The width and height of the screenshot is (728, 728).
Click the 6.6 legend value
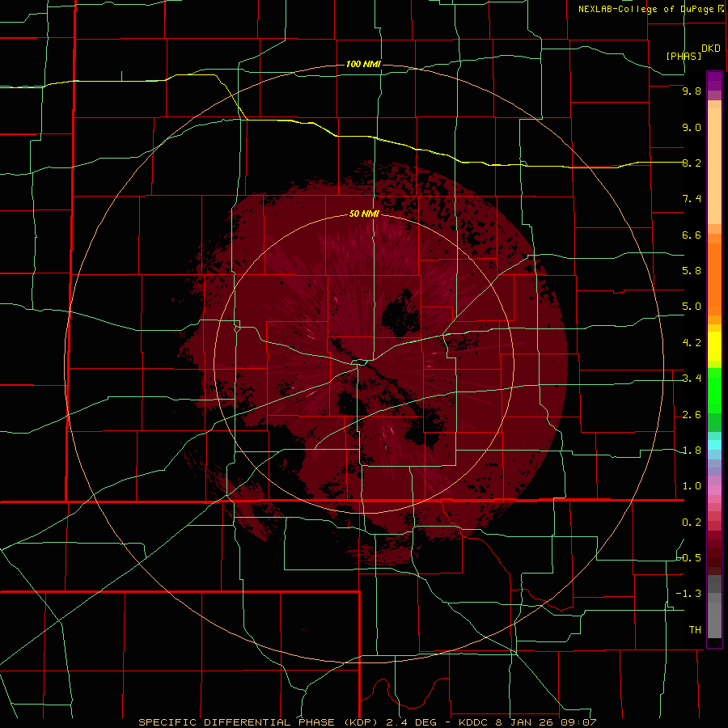[x=692, y=235]
